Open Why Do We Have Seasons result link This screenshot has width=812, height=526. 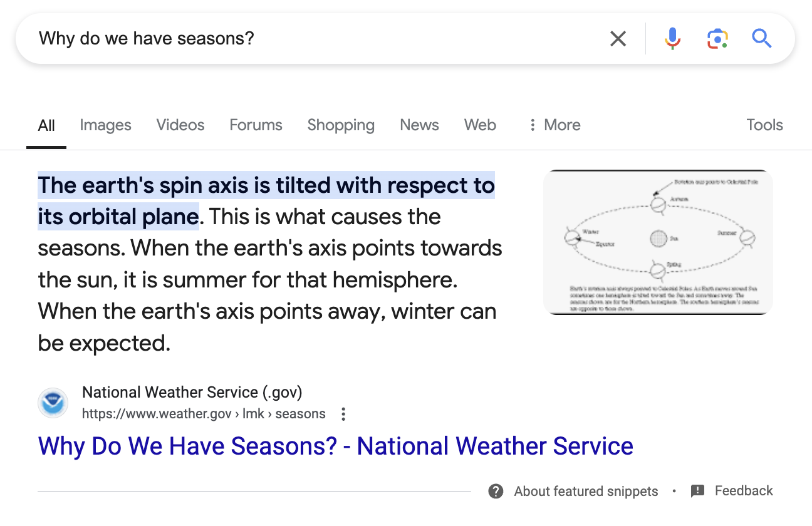click(x=335, y=446)
